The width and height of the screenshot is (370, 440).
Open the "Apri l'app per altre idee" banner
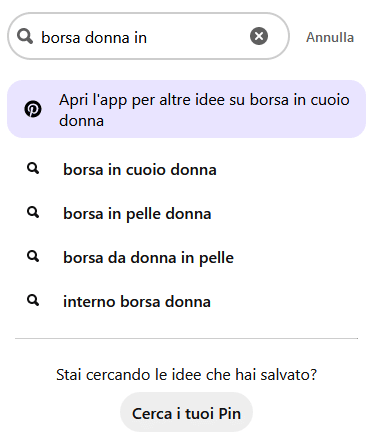(x=186, y=109)
